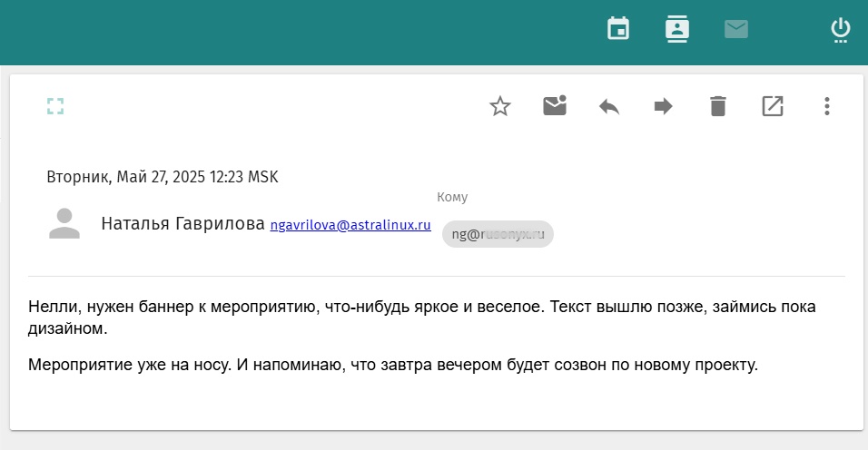Delete the message with trash icon
868x450 pixels.
coord(717,106)
